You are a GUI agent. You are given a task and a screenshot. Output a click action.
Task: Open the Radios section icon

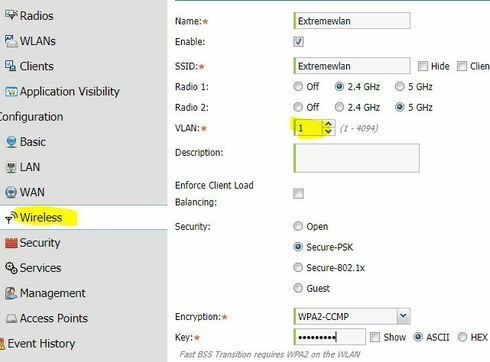pos(11,15)
